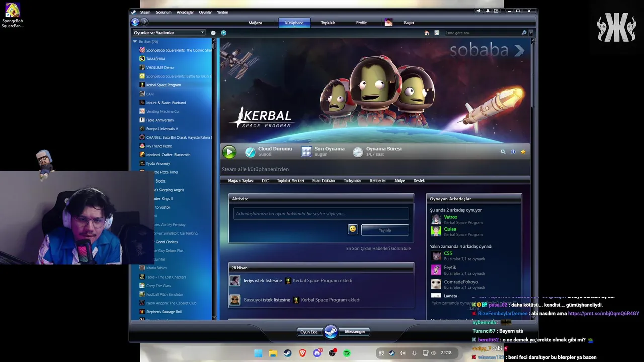Click the İsme göre ara search field
The width and height of the screenshot is (644, 362).
pos(481,33)
